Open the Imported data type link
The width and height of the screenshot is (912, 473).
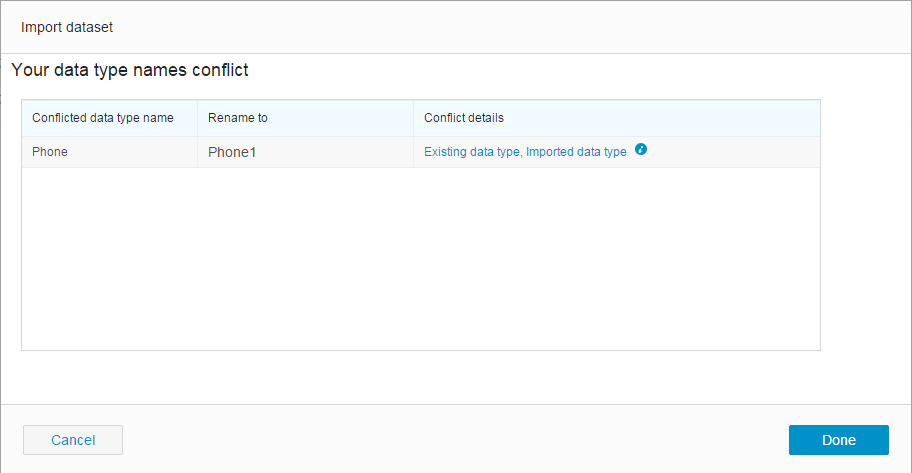click(577, 152)
